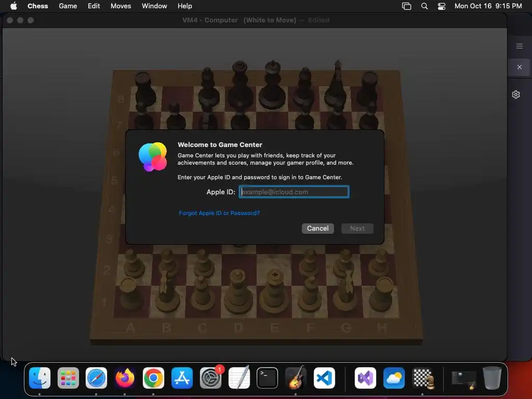Open the Chess application menu
The width and height of the screenshot is (532, 399).
[37, 6]
